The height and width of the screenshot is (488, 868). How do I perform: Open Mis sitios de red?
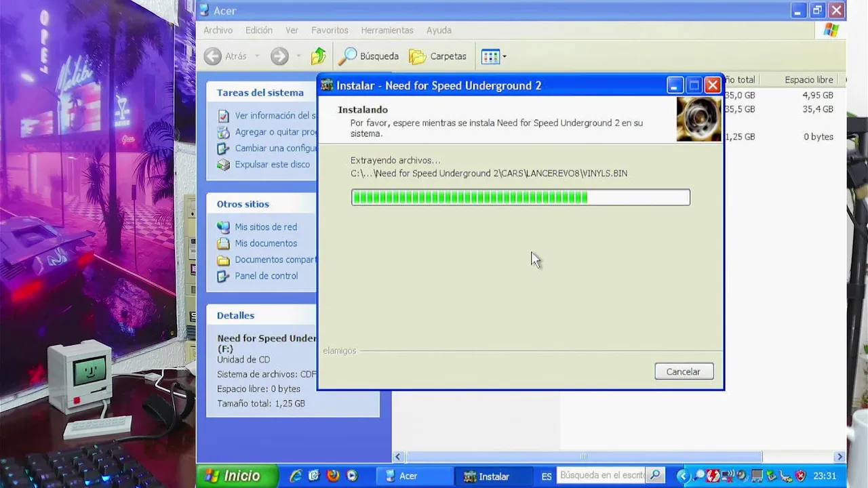pos(266,227)
